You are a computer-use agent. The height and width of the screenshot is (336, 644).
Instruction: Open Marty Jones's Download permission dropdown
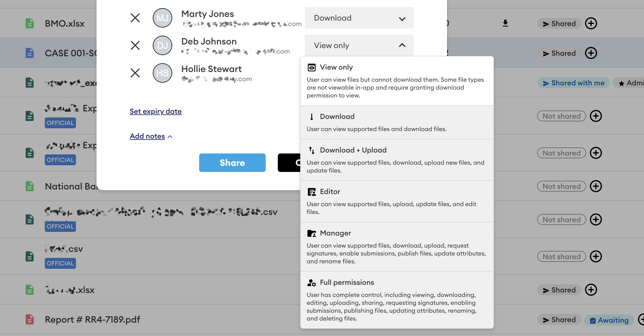pos(359,18)
